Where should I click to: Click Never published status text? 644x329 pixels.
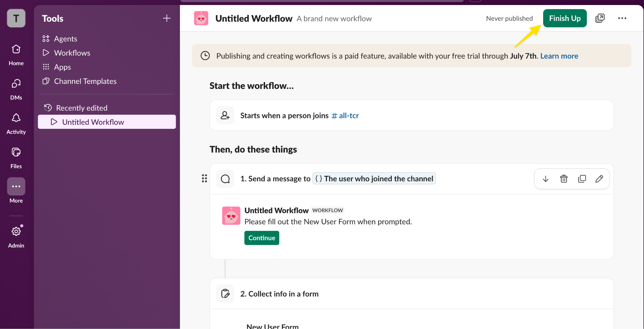(509, 18)
